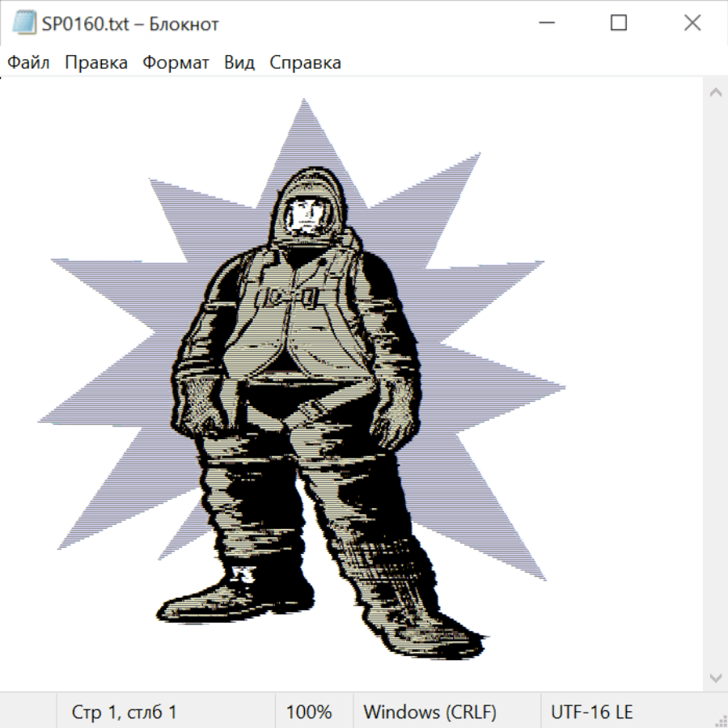Open the Формат menu
728x728 pixels.
(176, 63)
